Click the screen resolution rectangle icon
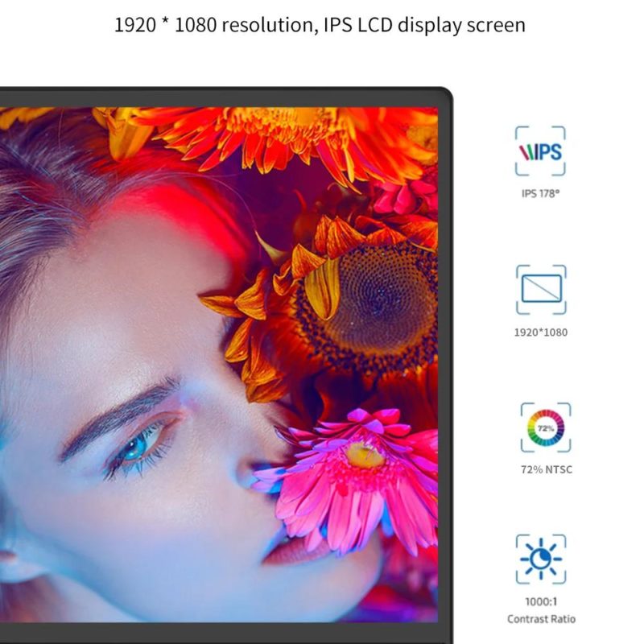Viewport: 644px width, 644px height. click(x=540, y=289)
